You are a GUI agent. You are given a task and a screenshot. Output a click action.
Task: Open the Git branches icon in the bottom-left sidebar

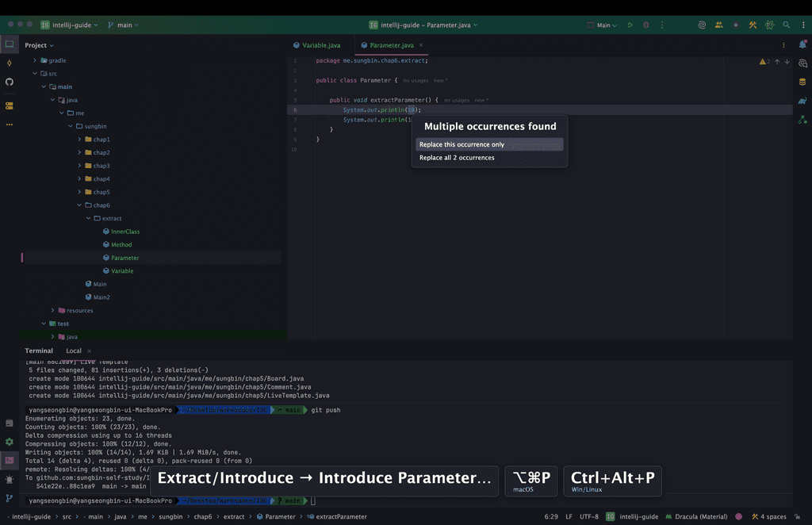pos(10,498)
